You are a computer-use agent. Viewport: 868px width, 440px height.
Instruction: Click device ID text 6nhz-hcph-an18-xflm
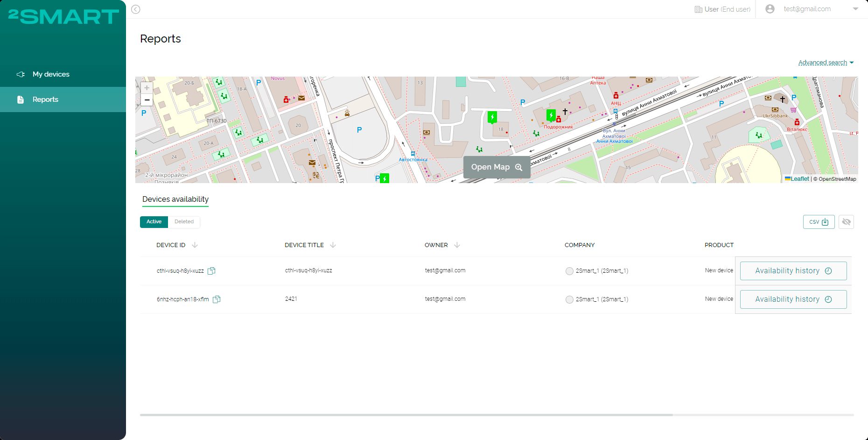tap(183, 299)
